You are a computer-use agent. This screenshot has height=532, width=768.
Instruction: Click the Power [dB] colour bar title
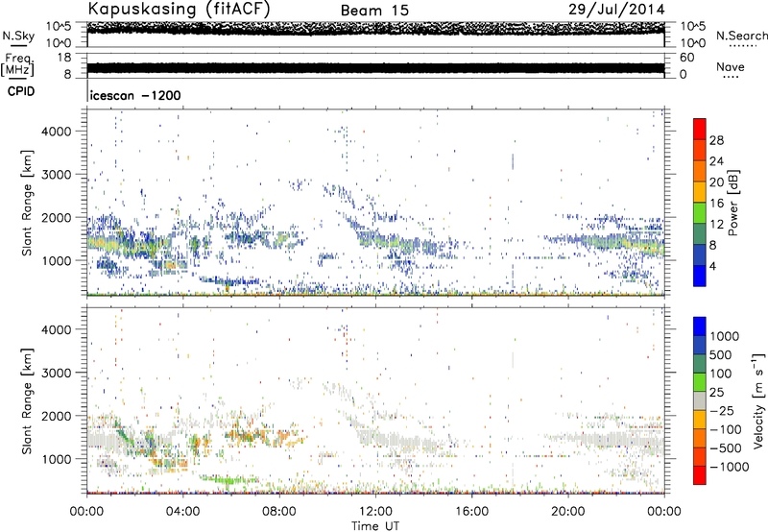tap(732, 203)
